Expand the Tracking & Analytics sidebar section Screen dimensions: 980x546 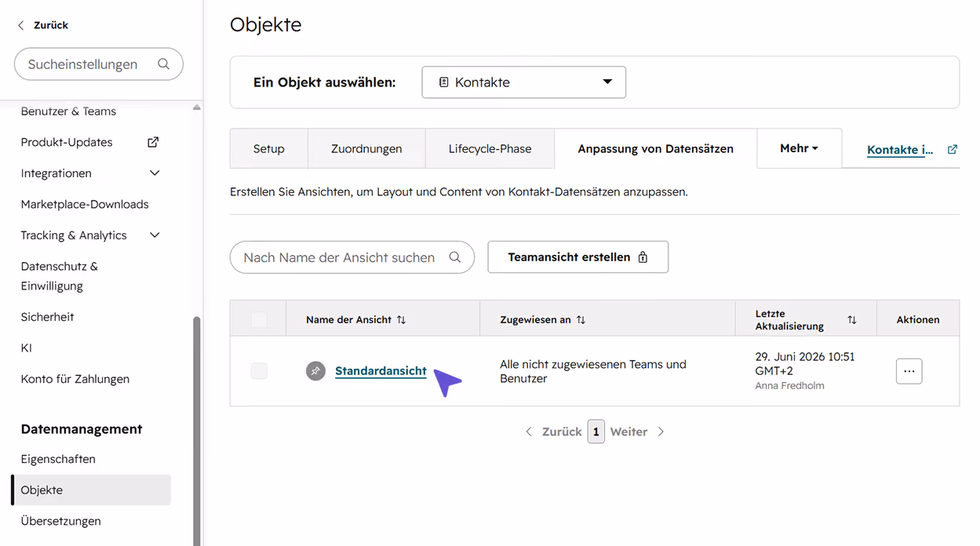155,235
